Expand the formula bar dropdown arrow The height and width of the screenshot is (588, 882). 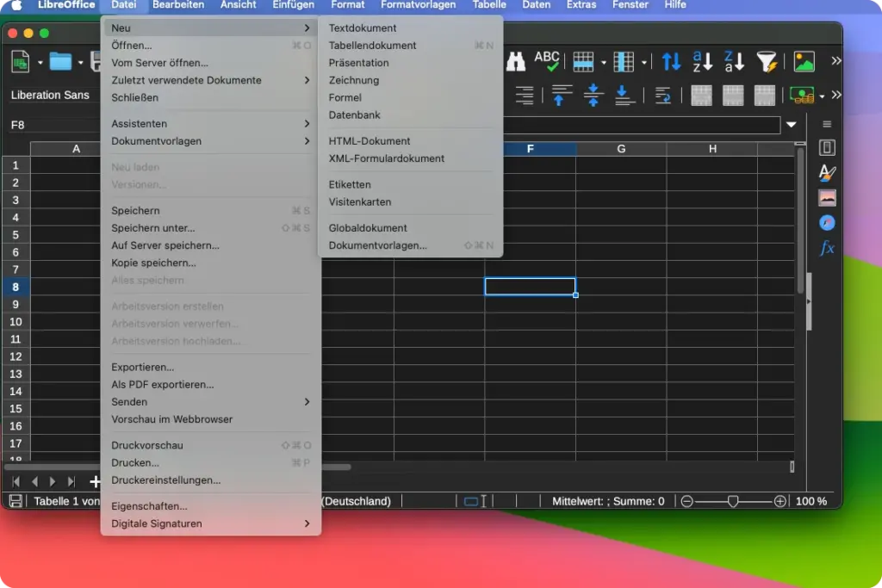[x=791, y=125]
